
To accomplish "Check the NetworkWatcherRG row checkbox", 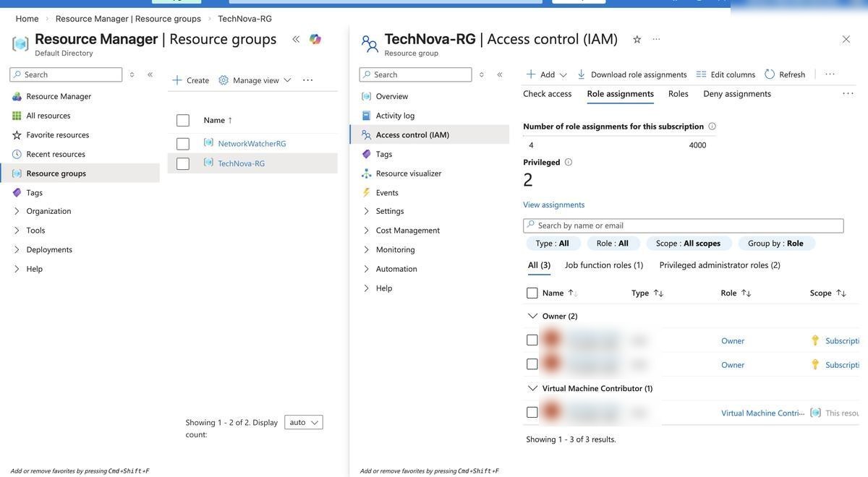I will 183,144.
